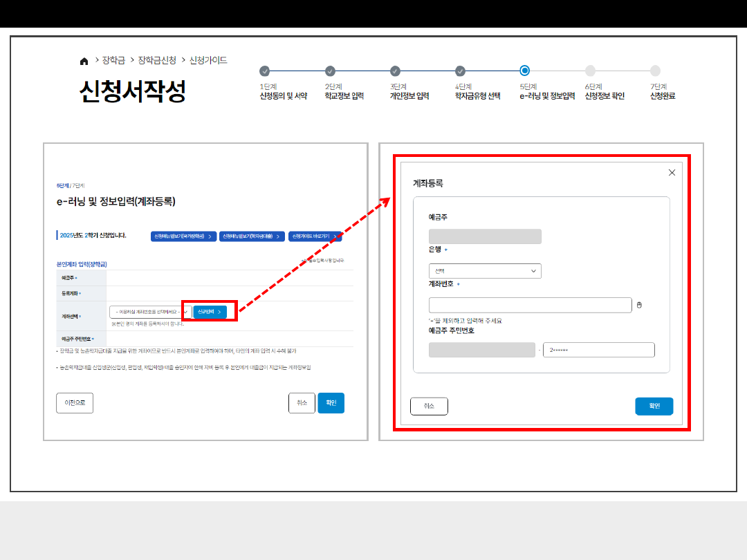Click the step 2 학교정보 입력 checkmark
Viewport: 747px width, 560px height.
point(330,71)
